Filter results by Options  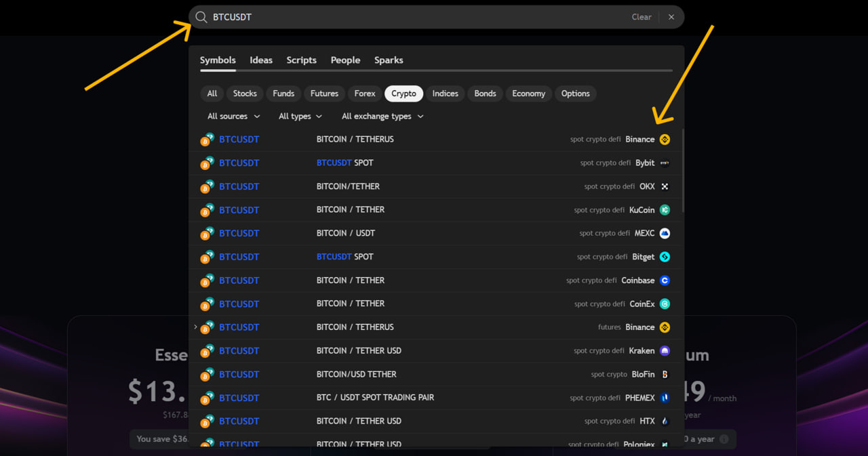[x=576, y=94]
